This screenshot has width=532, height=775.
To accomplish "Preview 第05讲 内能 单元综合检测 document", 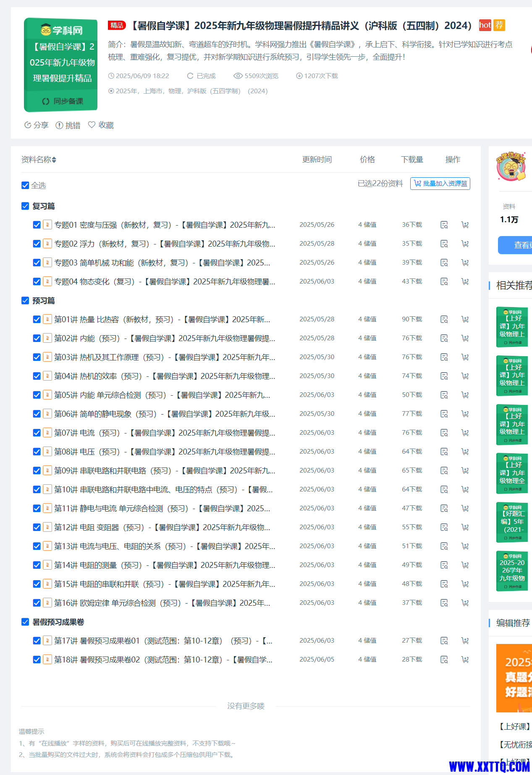I will [444, 395].
